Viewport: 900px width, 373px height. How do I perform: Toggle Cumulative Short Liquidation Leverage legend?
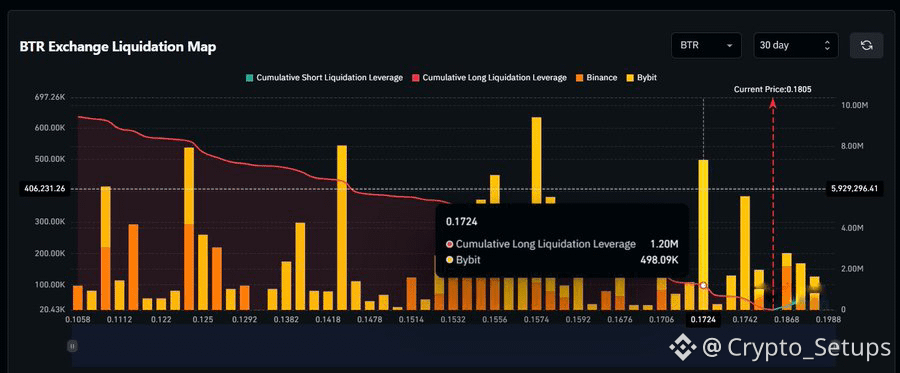point(324,77)
